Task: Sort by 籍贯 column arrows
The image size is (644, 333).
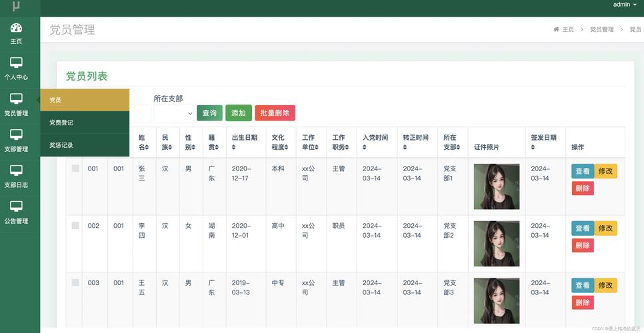Action: [x=217, y=147]
